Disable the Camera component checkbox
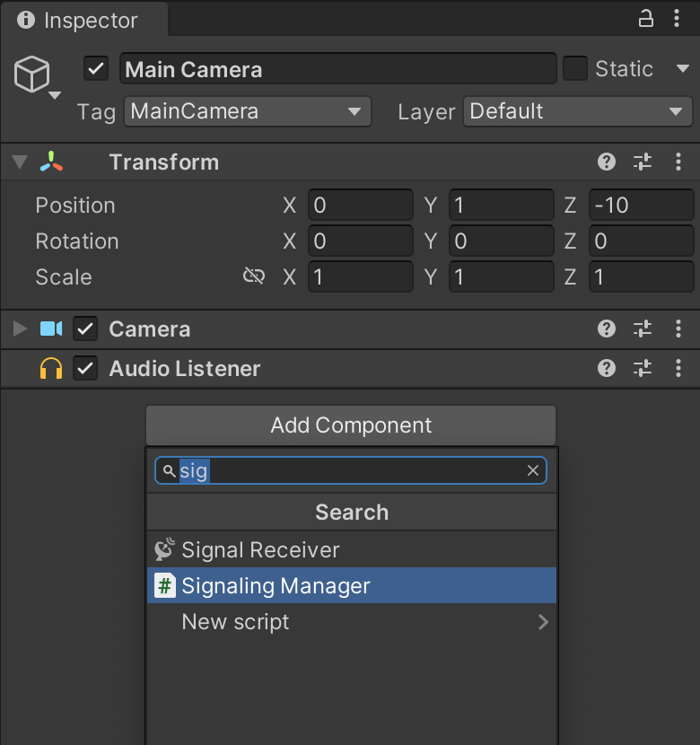Image resolution: width=700 pixels, height=745 pixels. click(85, 329)
